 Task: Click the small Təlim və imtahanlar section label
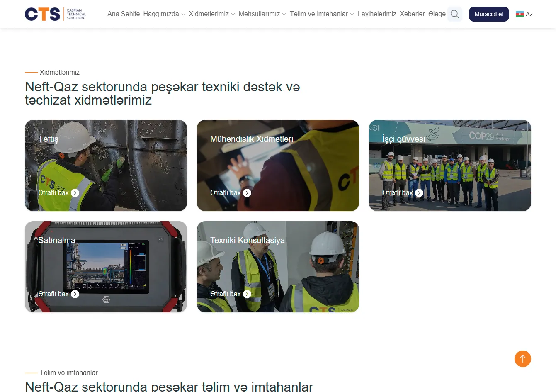point(69,373)
